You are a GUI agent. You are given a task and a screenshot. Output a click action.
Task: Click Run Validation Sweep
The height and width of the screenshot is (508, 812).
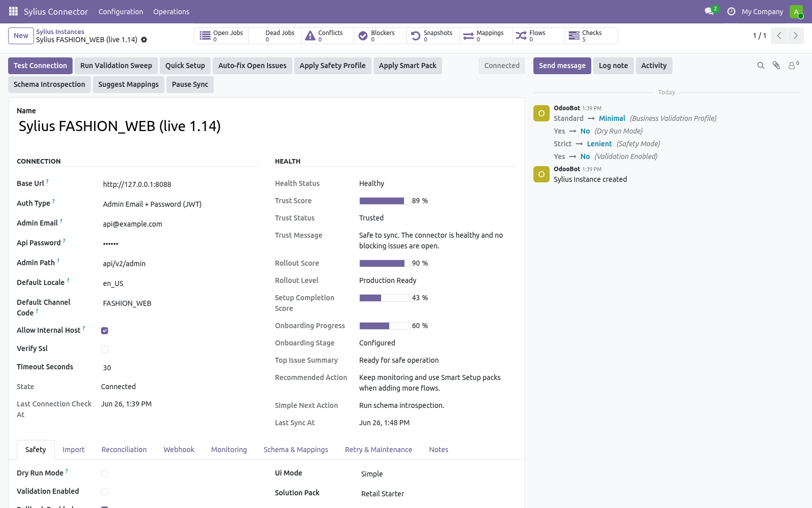(x=116, y=66)
